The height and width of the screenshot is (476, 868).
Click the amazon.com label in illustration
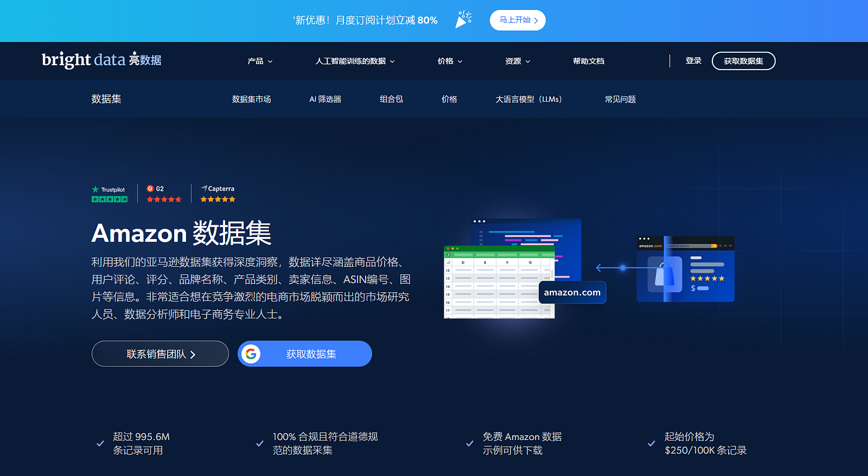tap(572, 292)
